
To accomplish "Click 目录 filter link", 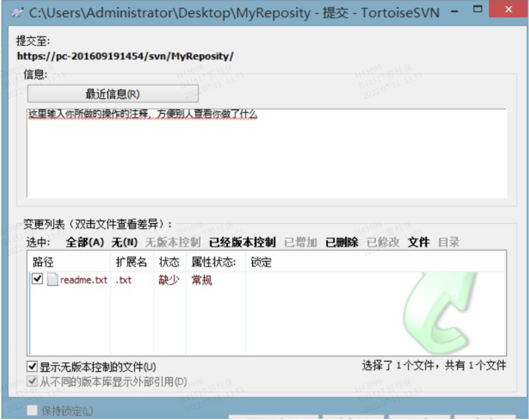I will click(x=449, y=242).
